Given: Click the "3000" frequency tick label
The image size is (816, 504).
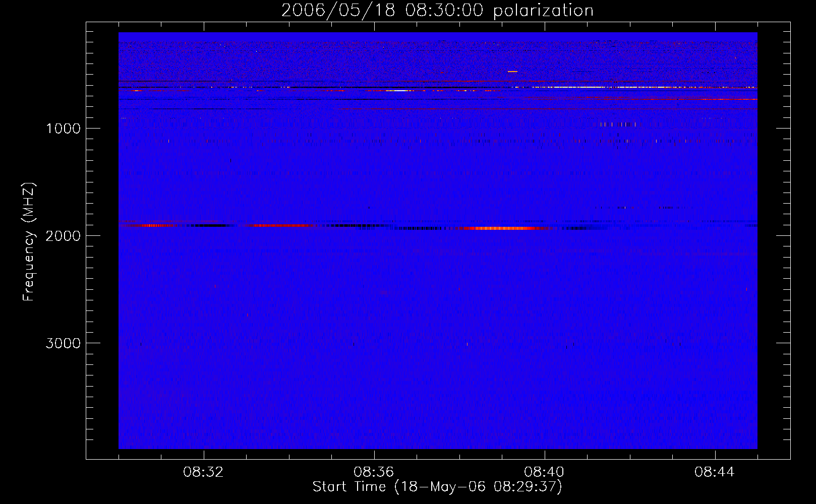Looking at the screenshot, I should [x=63, y=343].
